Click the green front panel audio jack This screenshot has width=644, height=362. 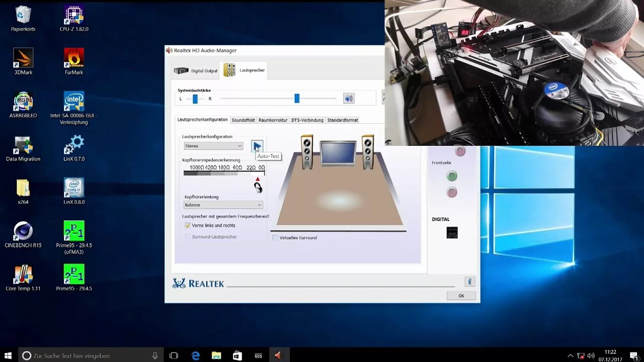[x=452, y=176]
